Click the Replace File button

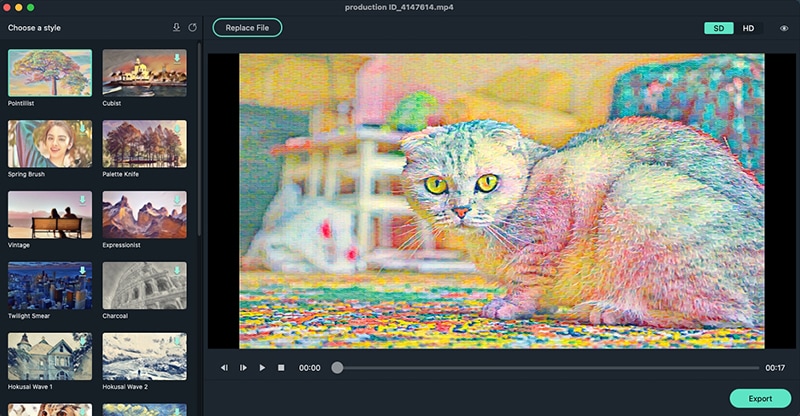(x=247, y=28)
